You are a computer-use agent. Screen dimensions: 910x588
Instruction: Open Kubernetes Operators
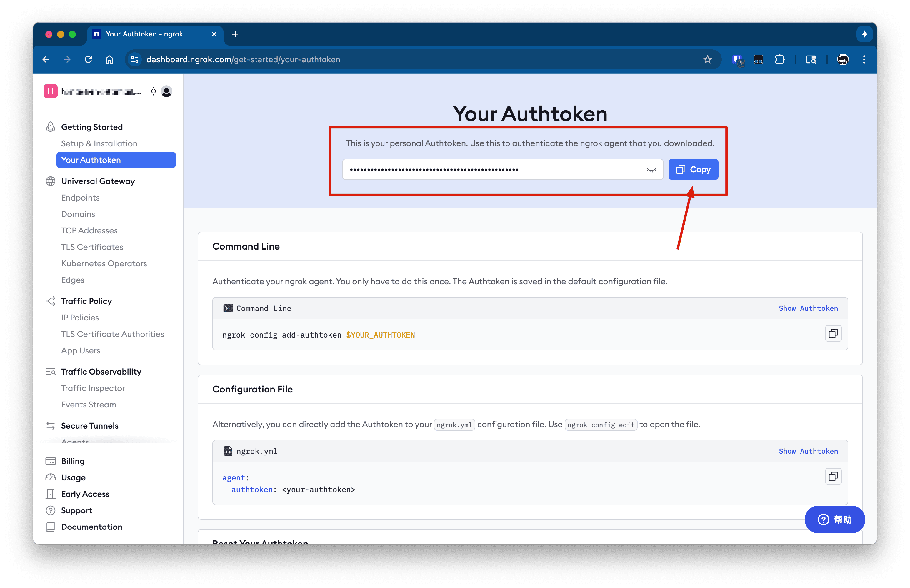click(104, 263)
